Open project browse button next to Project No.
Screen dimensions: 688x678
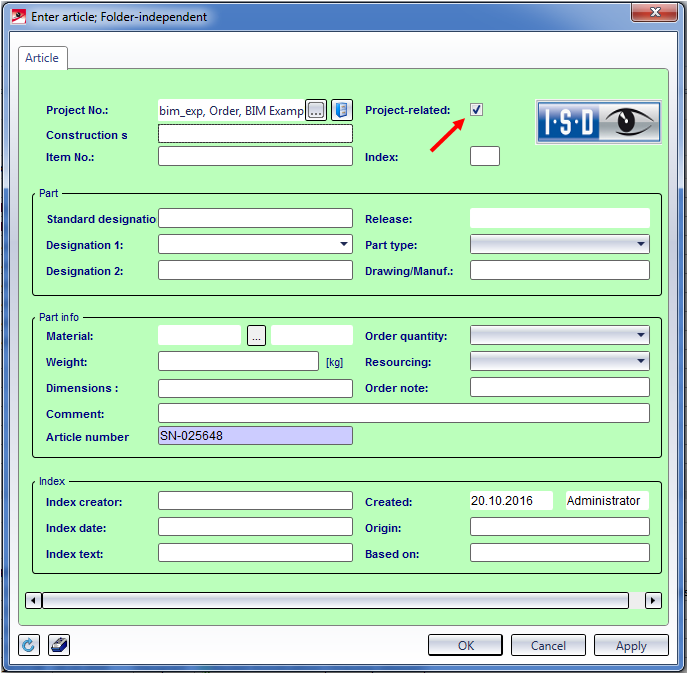click(316, 110)
